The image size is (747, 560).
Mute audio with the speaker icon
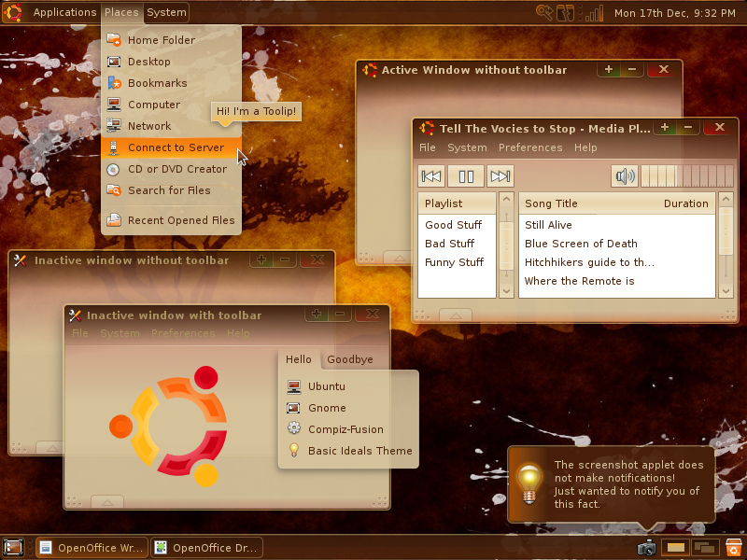click(624, 176)
